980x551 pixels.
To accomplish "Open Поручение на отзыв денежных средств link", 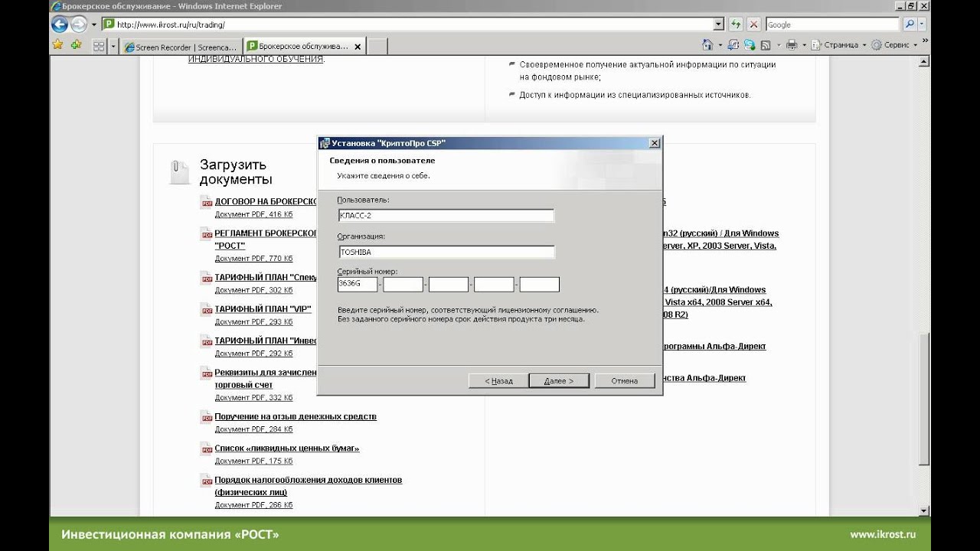I will click(296, 416).
